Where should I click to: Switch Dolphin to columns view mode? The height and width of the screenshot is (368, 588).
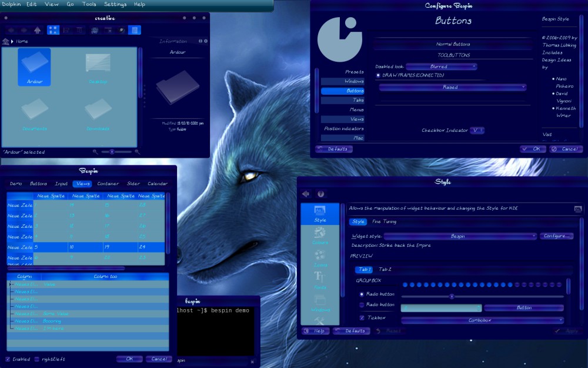79,30
